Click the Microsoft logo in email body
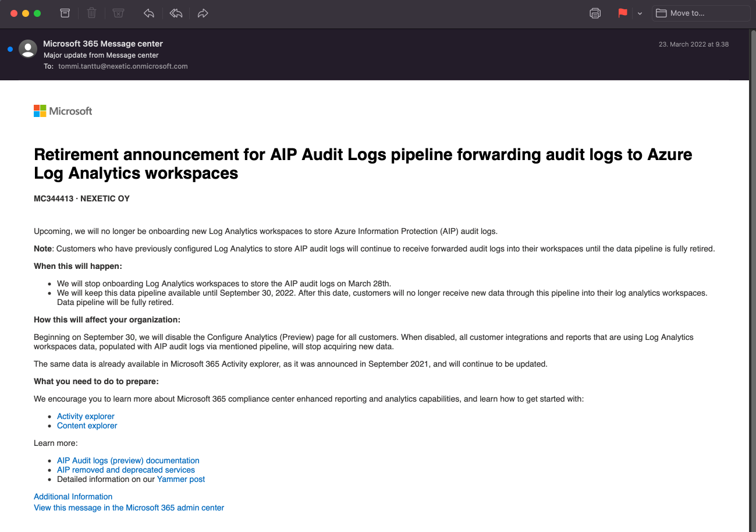Viewport: 756px width, 532px height. (63, 111)
